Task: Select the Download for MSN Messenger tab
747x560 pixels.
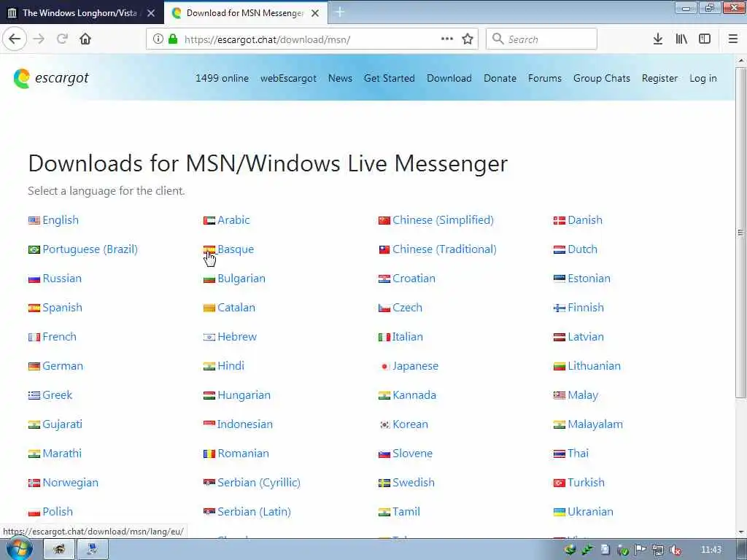Action: [245, 13]
